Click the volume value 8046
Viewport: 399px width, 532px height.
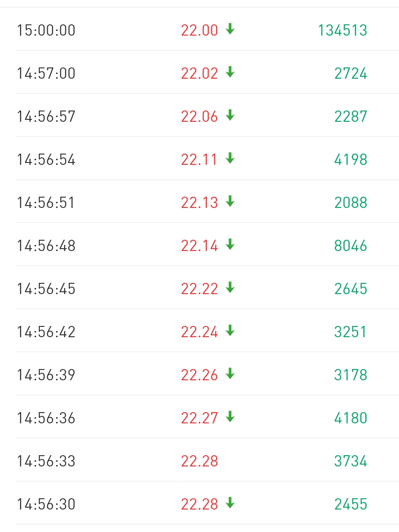pos(351,246)
